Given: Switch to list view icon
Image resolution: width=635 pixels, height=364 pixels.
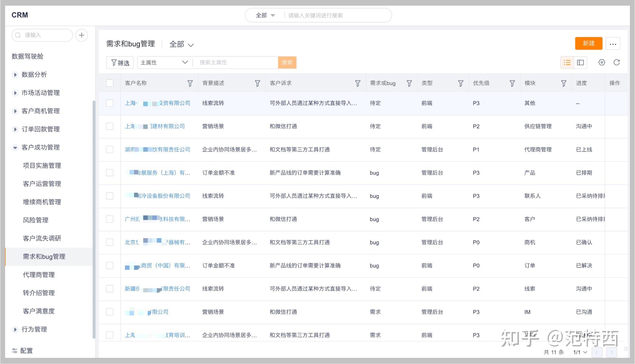Looking at the screenshot, I should pyautogui.click(x=567, y=62).
